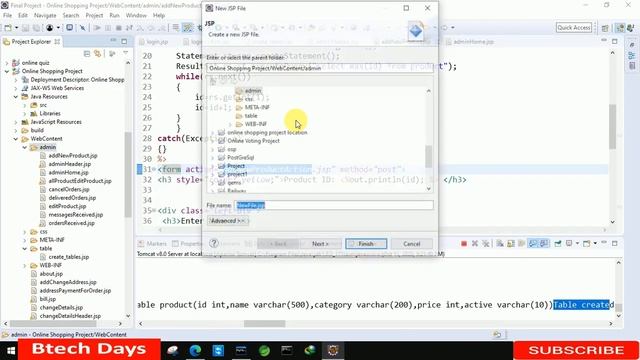This screenshot has width=640, height=360.
Task: Click the Quick Access search box
Action: coord(574,27)
